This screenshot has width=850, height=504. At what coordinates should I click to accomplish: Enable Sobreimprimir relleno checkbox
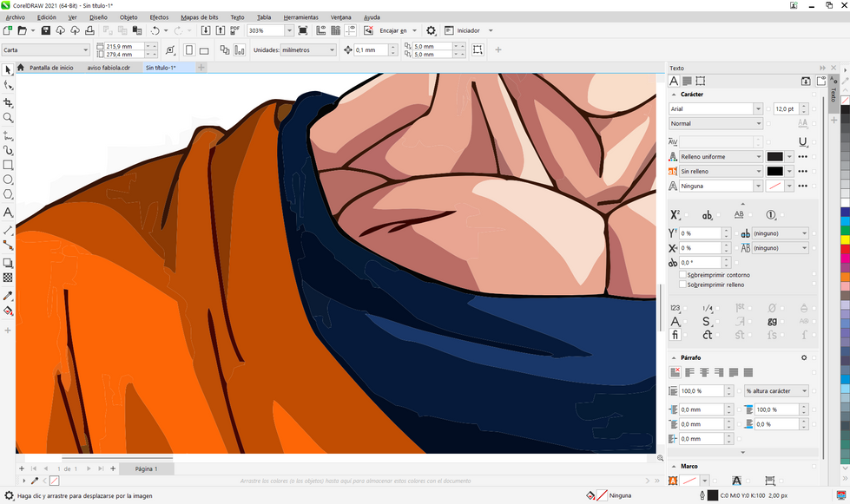[682, 285]
